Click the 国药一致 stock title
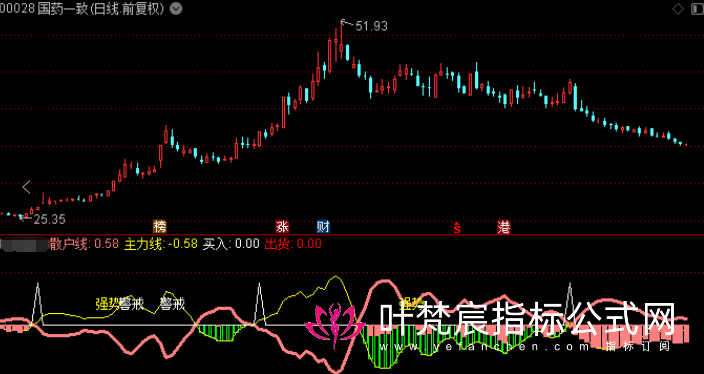704x374 pixels. tap(63, 9)
